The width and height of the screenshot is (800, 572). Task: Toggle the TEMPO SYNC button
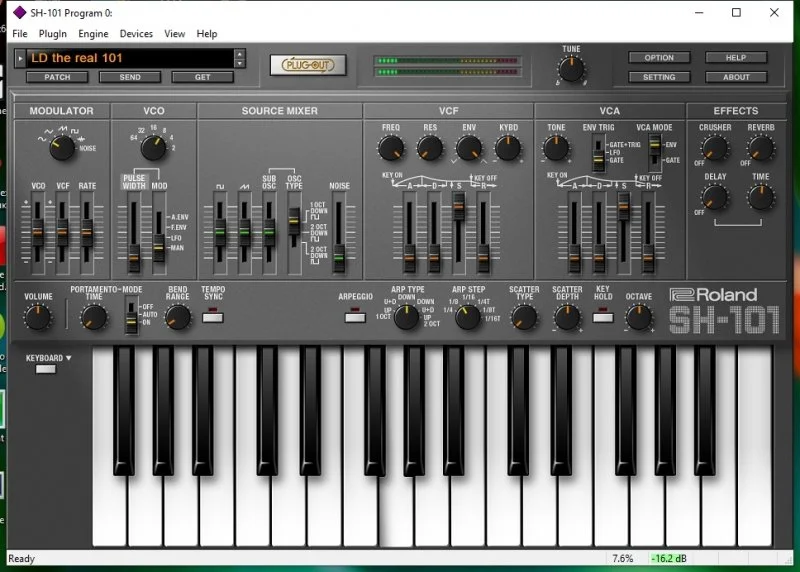pyautogui.click(x=213, y=317)
